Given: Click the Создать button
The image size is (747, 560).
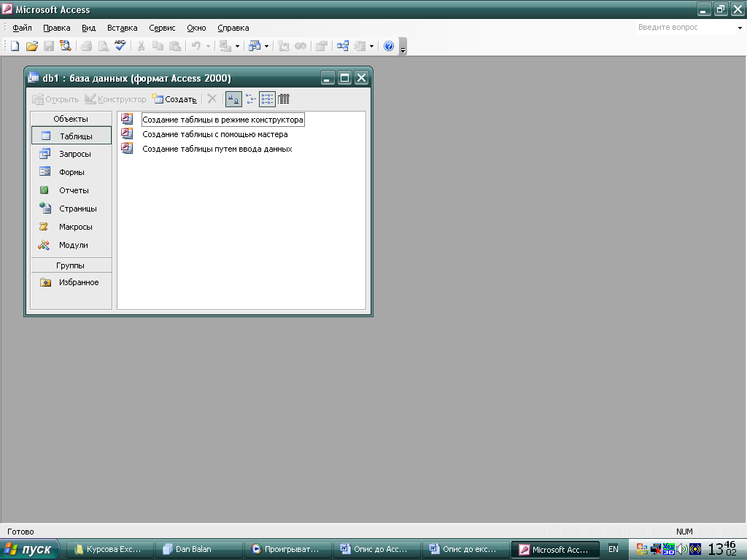Looking at the screenshot, I should [x=174, y=99].
